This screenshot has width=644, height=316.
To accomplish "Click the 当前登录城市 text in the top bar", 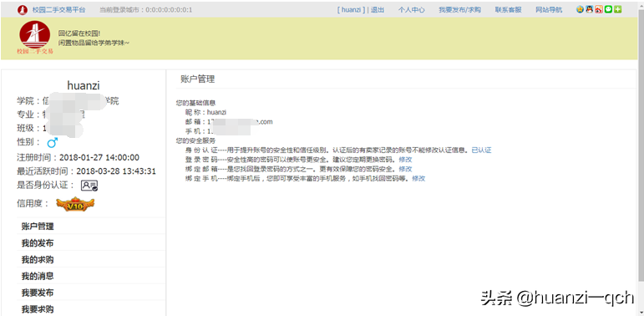I will pos(146,10).
